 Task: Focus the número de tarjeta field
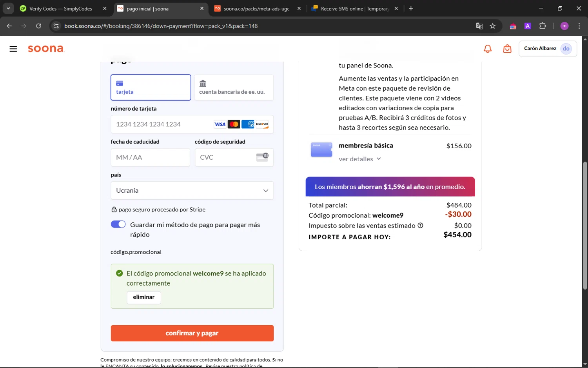point(192,124)
